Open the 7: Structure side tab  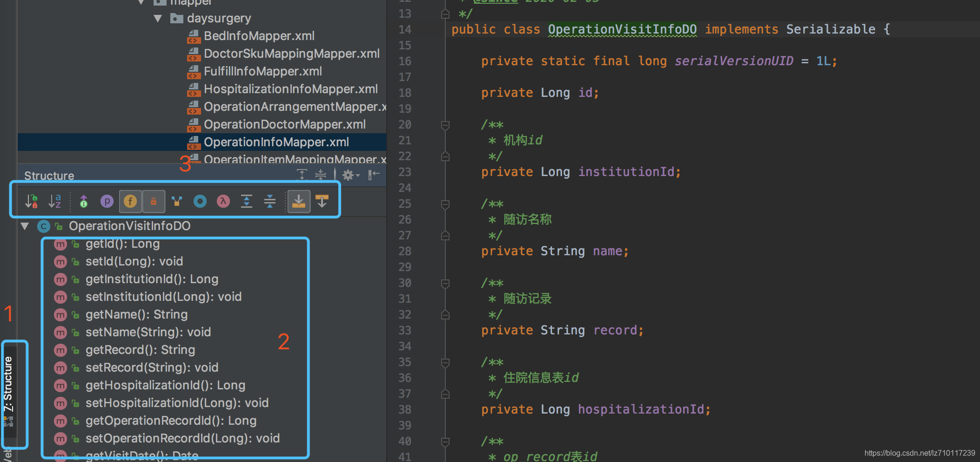tap(8, 392)
